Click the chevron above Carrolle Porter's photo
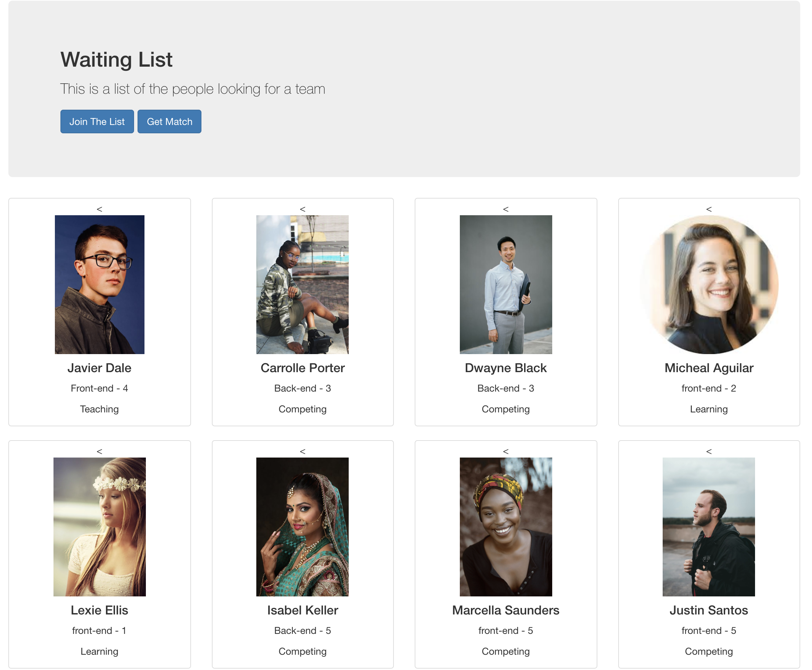This screenshot has width=812, height=670. 302,209
